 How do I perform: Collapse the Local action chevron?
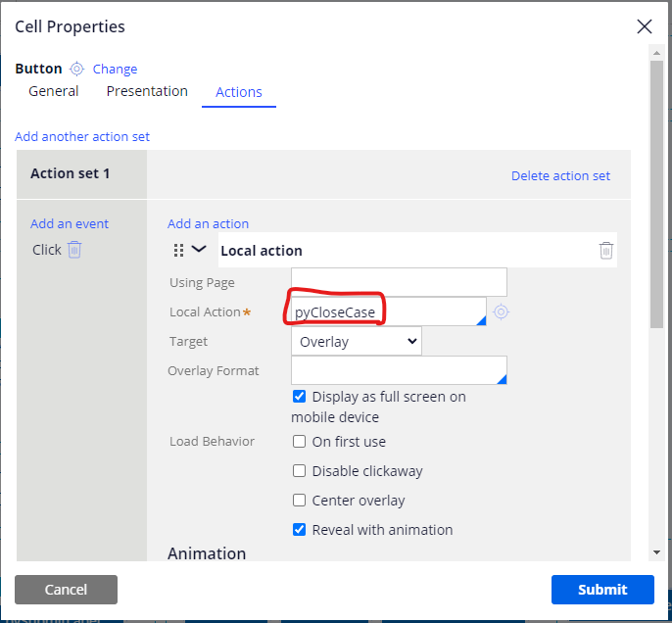tap(199, 249)
